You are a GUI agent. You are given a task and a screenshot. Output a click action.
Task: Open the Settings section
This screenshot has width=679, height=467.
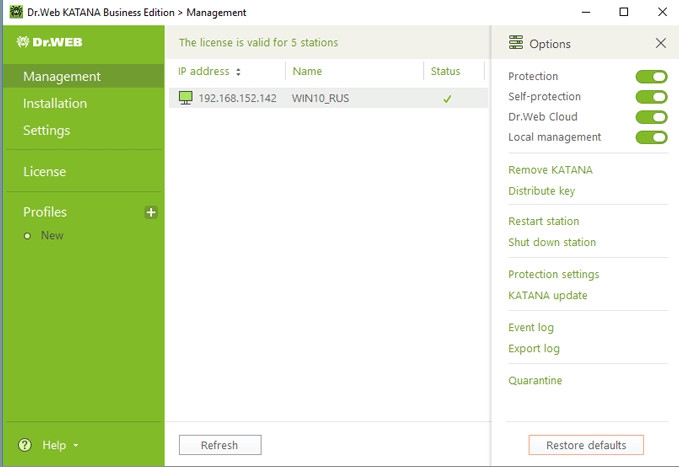tap(46, 130)
